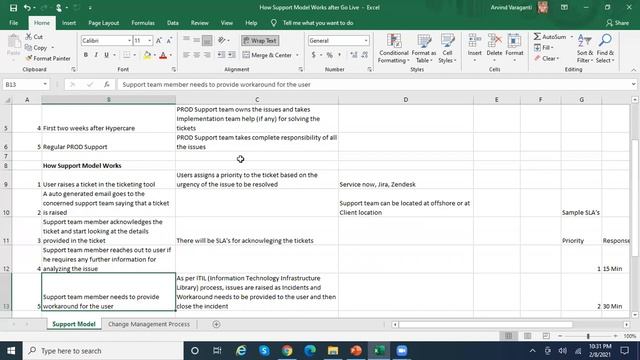Screen dimensions: 640x360
Task: Click the Fill Color paint bucket swatch
Action: click(x=147, y=55)
